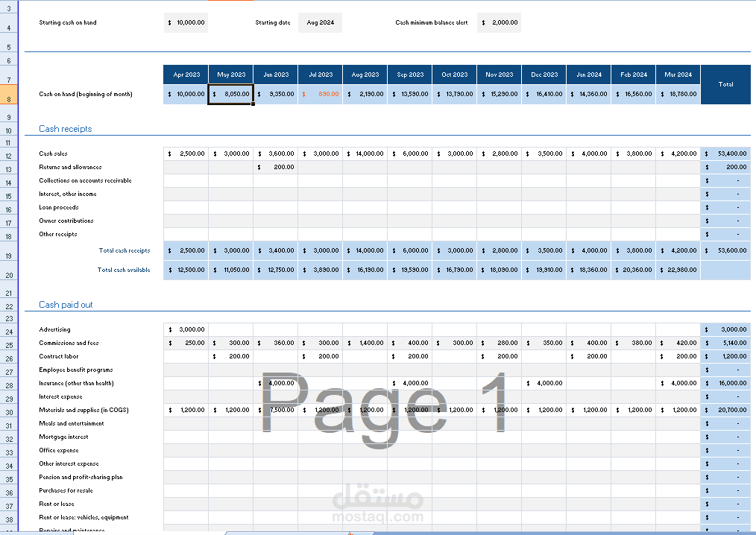Click the Cash paid out section heading

click(x=66, y=305)
